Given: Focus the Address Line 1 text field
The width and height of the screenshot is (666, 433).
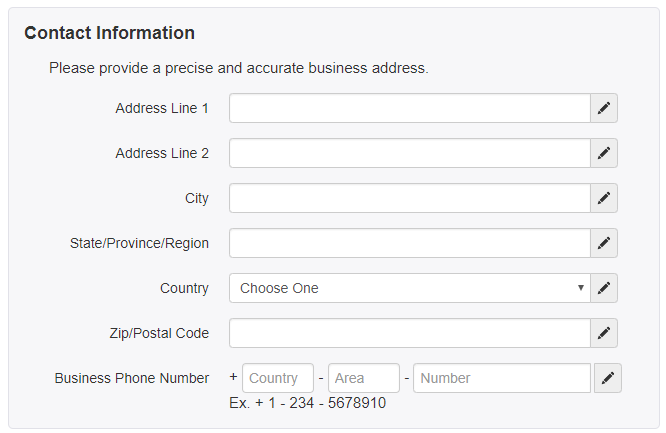Looking at the screenshot, I should click(x=410, y=108).
